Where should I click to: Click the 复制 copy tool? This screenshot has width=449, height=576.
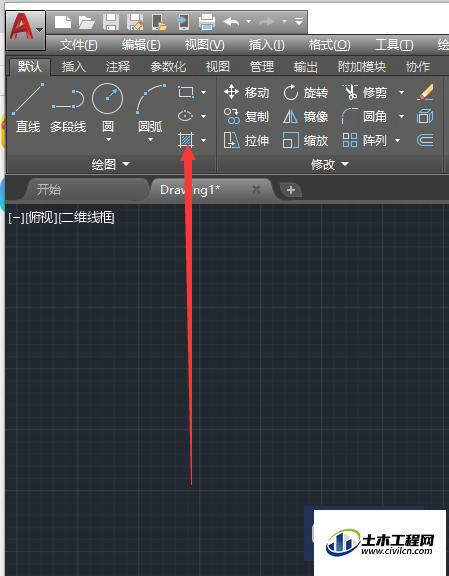pos(247,116)
